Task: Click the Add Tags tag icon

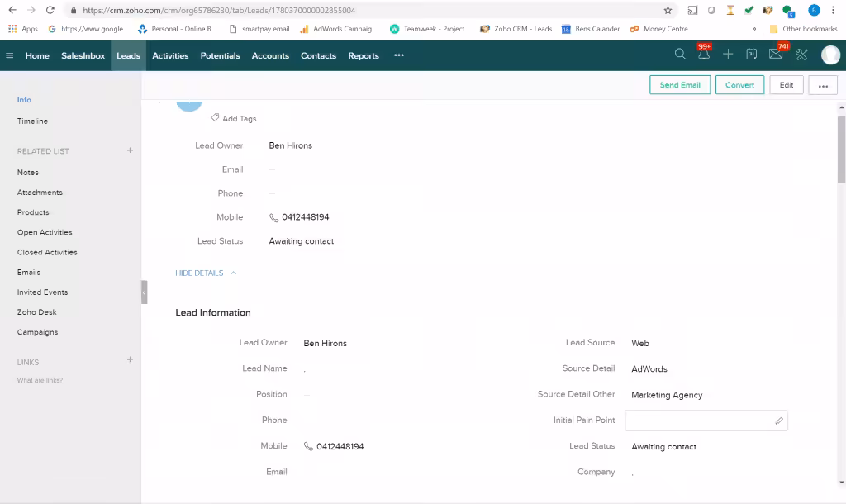Action: 215,118
